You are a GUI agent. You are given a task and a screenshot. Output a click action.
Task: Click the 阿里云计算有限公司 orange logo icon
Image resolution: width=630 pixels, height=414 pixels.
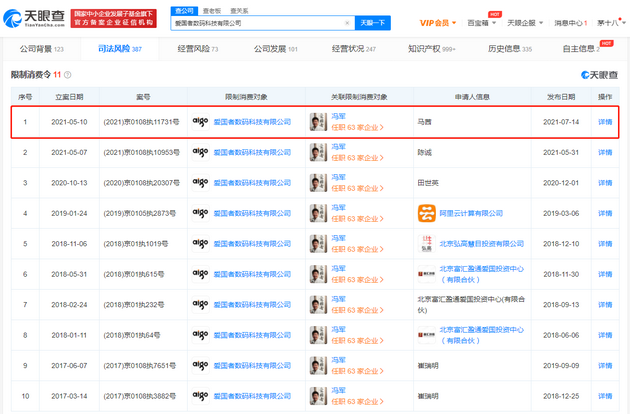point(426,213)
